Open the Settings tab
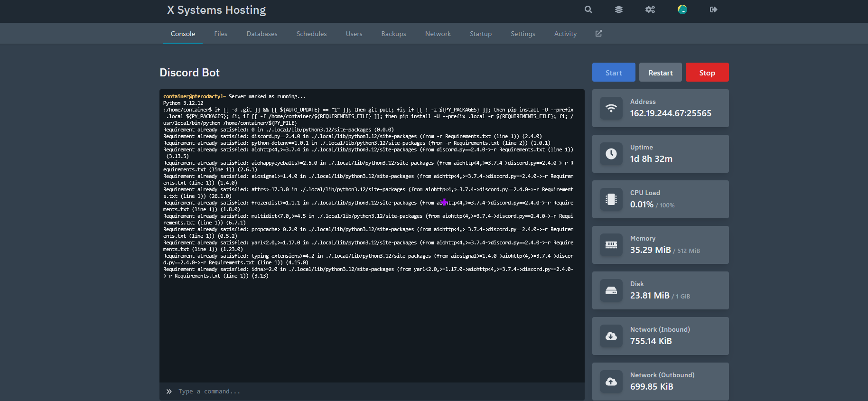The width and height of the screenshot is (868, 401). click(523, 34)
